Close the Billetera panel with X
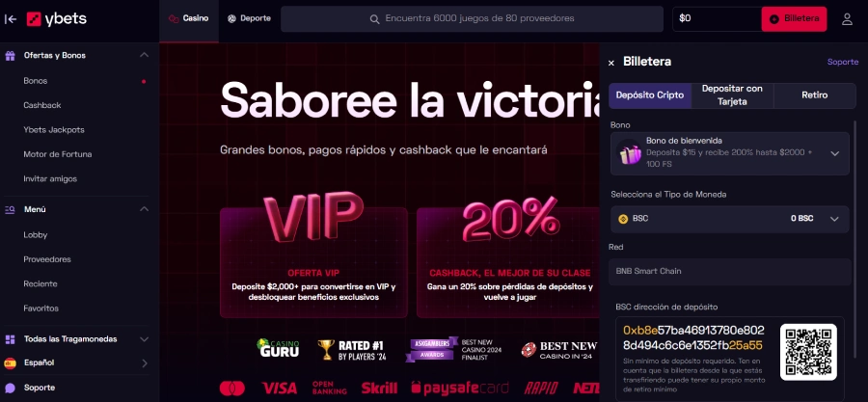 (611, 63)
